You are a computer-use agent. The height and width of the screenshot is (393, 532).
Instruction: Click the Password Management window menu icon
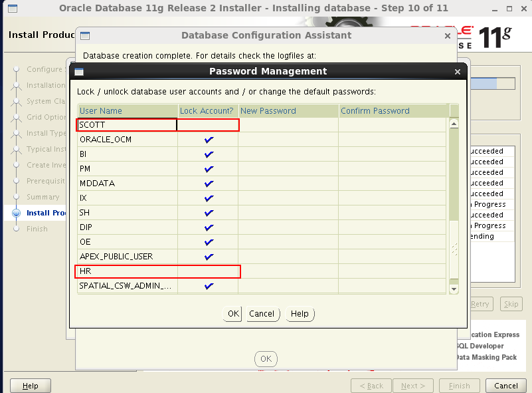79,72
